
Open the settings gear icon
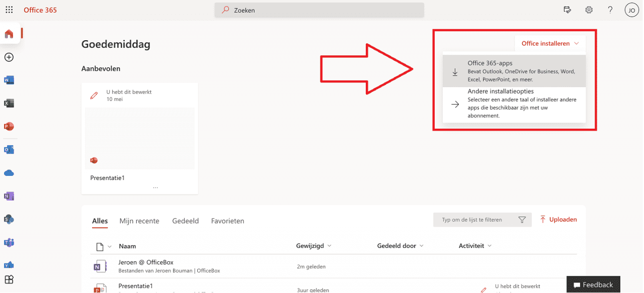coord(589,10)
